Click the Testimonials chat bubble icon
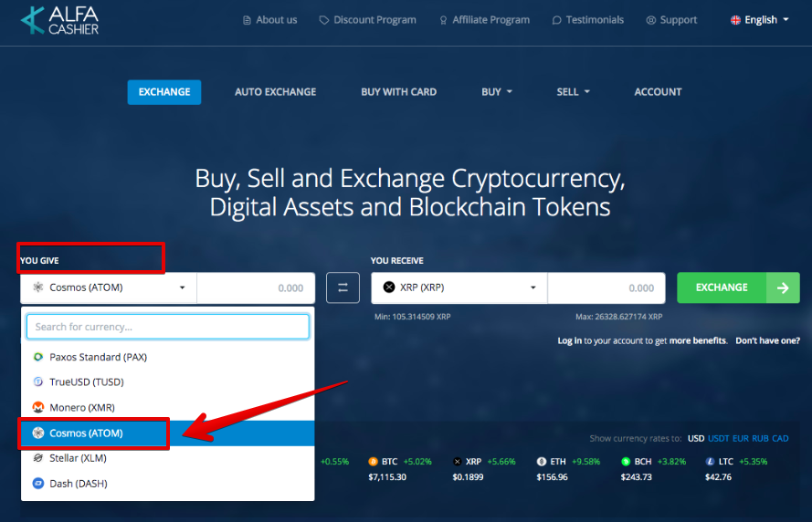This screenshot has width=812, height=522. (x=556, y=20)
